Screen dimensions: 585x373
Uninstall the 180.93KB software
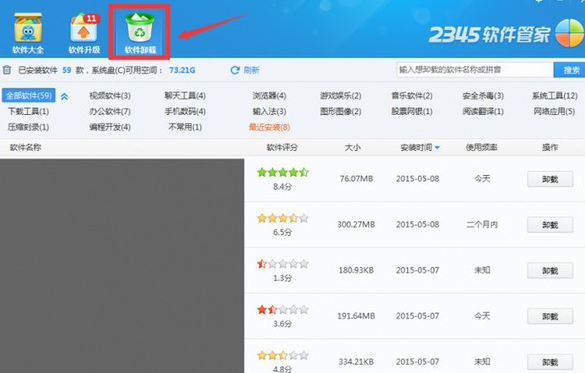(x=550, y=270)
